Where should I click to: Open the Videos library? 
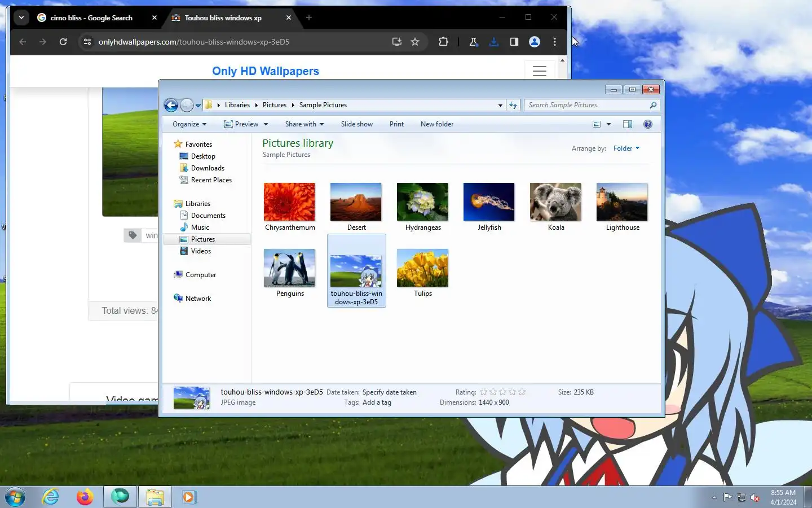[x=195, y=251]
